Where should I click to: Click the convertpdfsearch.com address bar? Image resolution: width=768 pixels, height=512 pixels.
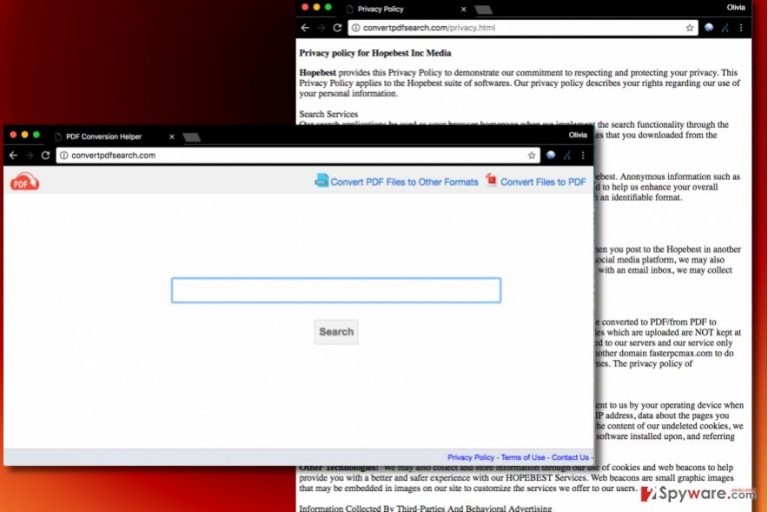coord(298,155)
